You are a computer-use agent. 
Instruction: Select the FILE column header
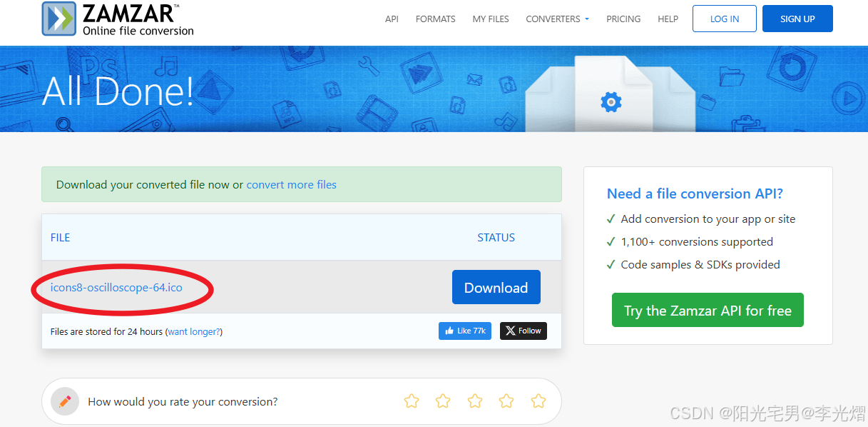pos(61,237)
